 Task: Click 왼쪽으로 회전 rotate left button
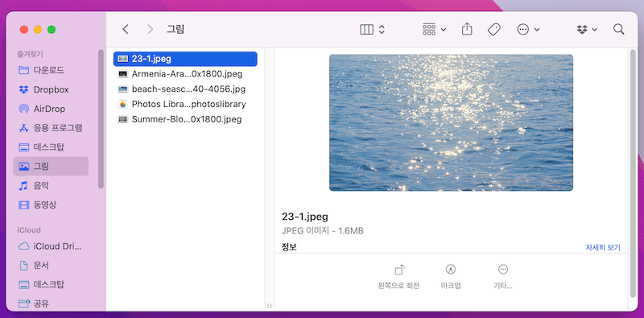pos(398,277)
